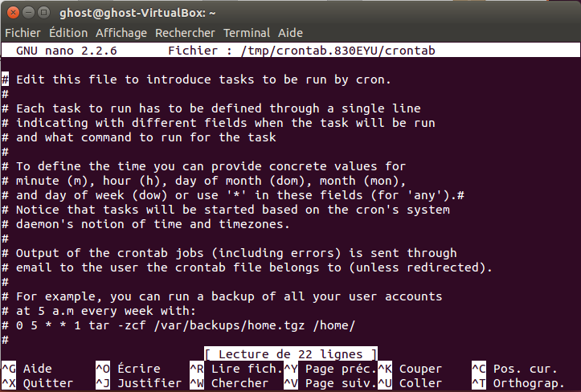
Task: Click the ^W Chercher shortcut
Action: tap(229, 383)
